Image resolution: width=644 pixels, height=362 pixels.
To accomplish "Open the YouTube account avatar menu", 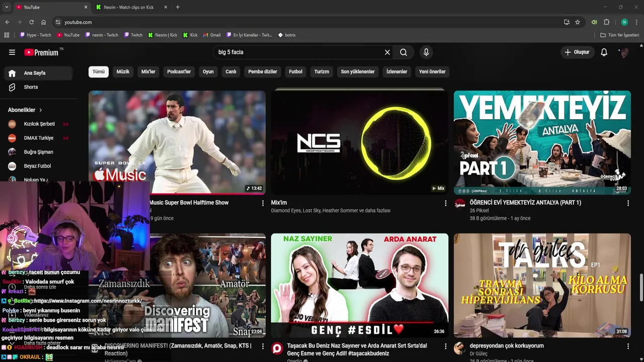I will tap(624, 52).
